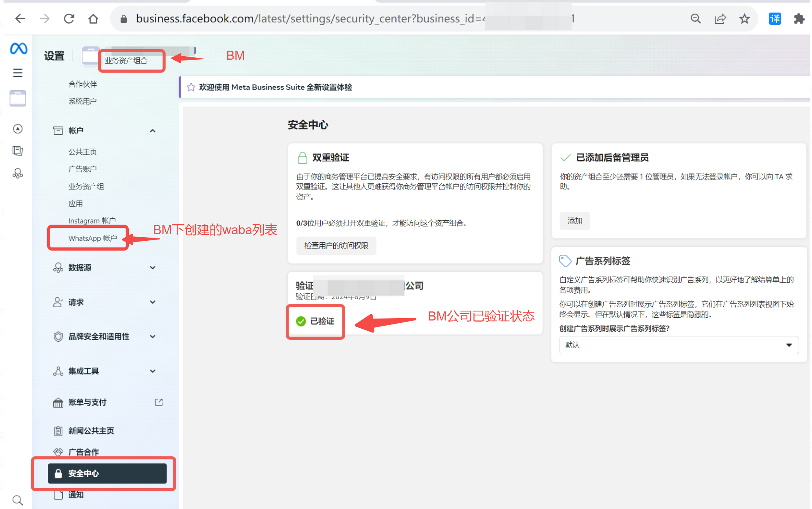Open the hamburger menu in left rail
Screen dimensions: 812x509
click(x=18, y=73)
